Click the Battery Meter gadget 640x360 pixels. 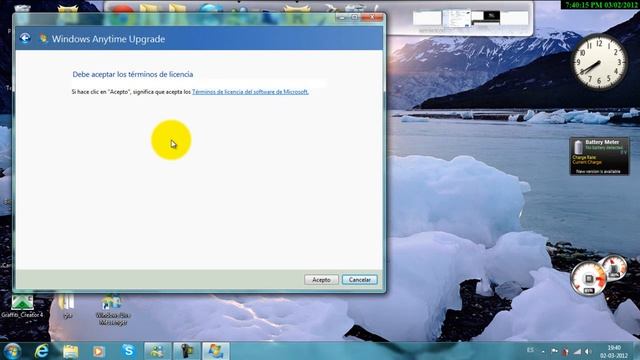(x=599, y=156)
